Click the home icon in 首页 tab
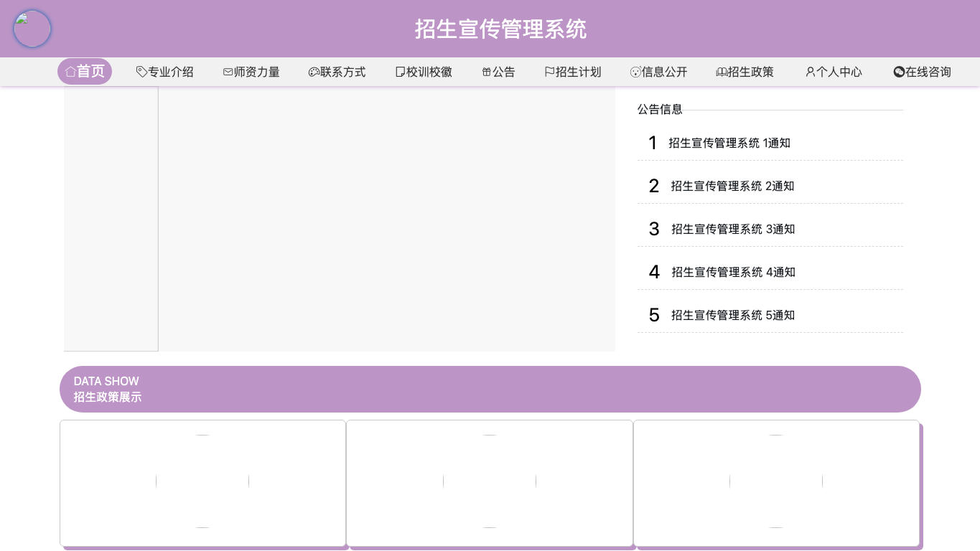980x551 pixels. click(x=70, y=72)
